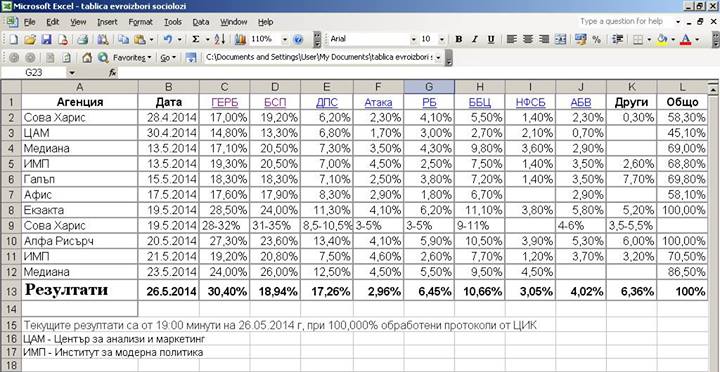Viewport: 720px width, 372px height.
Task: Open the zoom percentage dropdown
Action: point(285,39)
